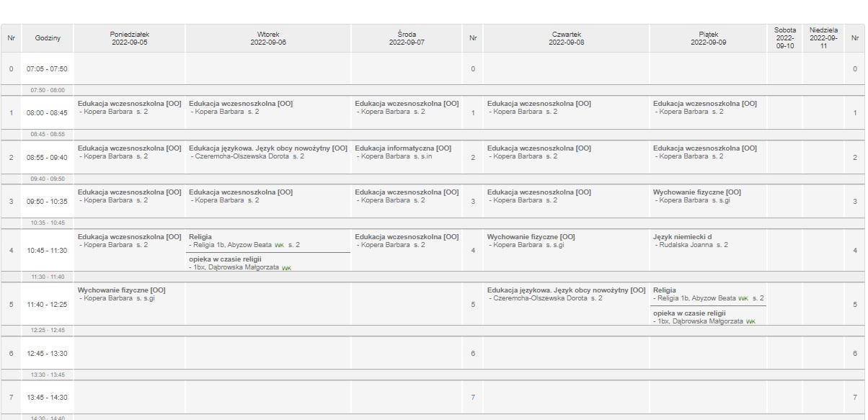Open Monday's Wychowanie fizyczne lesson
The image size is (868, 420).
(x=121, y=290)
